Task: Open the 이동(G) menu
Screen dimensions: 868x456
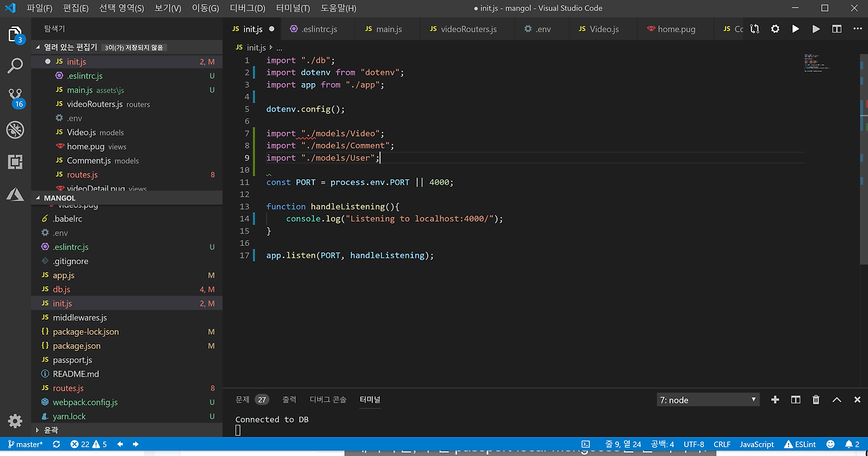Action: [205, 8]
